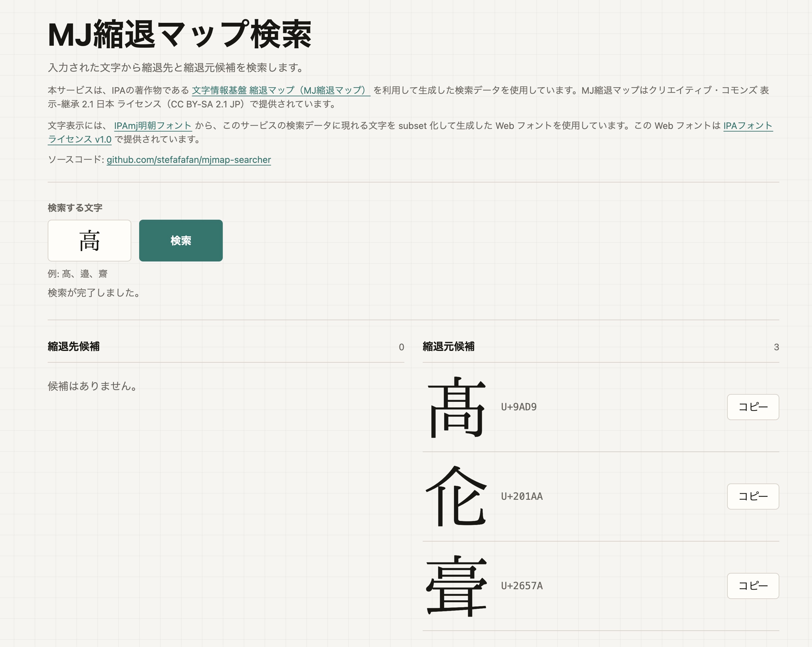The height and width of the screenshot is (647, 812).
Task: Click the count 0 beside 縮退先候補
Action: pyautogui.click(x=401, y=347)
